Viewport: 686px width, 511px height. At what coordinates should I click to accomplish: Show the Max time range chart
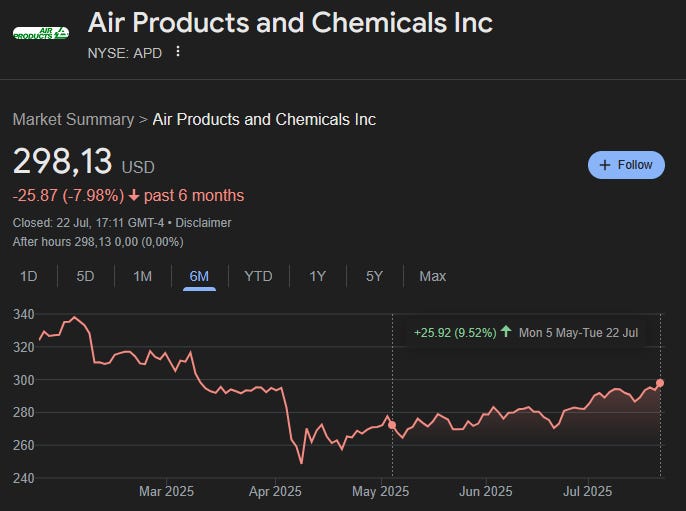(432, 276)
